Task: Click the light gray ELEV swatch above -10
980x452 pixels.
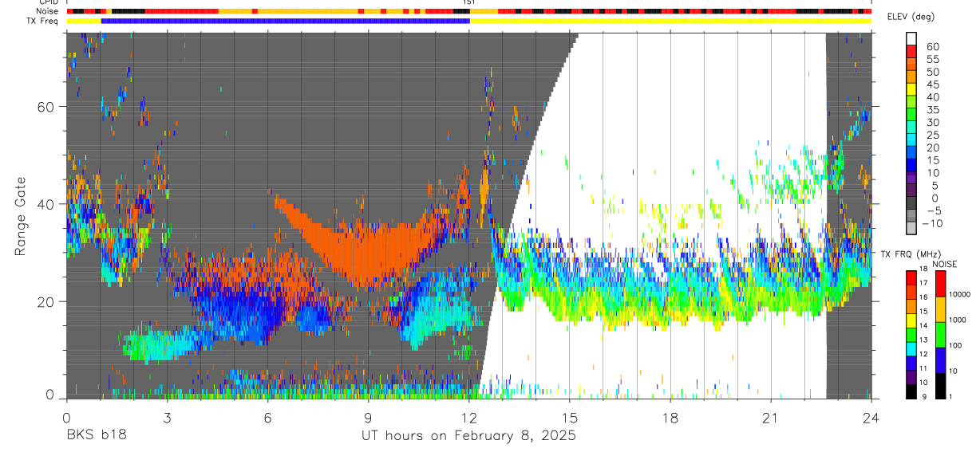Action: click(911, 228)
